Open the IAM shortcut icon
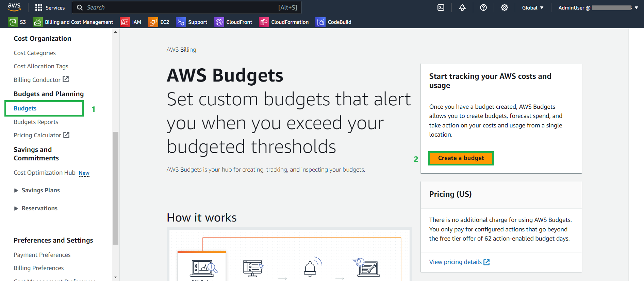The width and height of the screenshot is (644, 281). (125, 22)
